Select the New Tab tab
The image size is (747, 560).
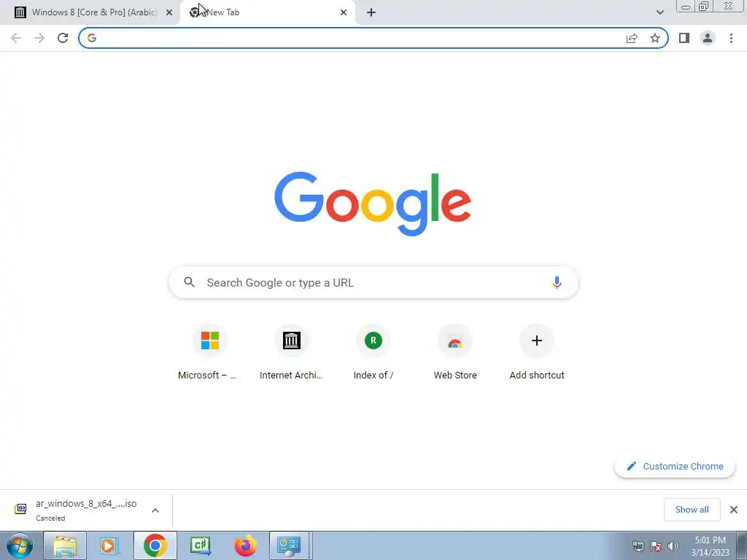[268, 12]
